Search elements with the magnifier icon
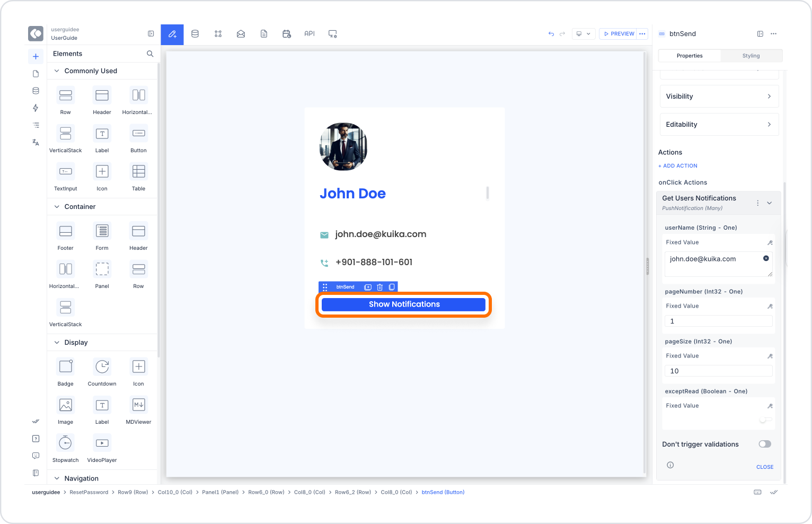812x524 pixels. click(150, 54)
